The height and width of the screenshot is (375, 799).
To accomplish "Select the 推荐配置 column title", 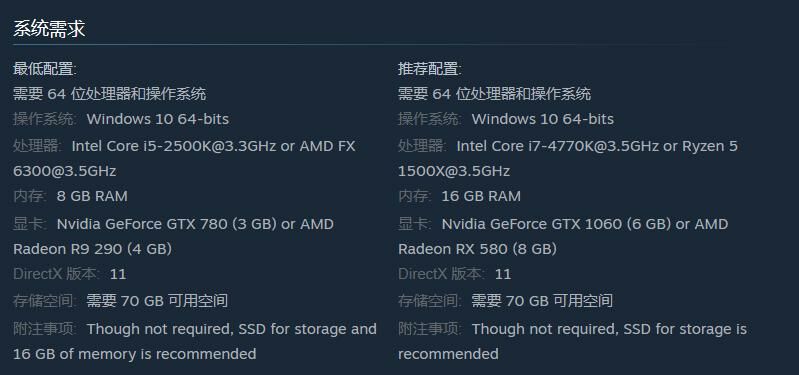I will [x=430, y=69].
